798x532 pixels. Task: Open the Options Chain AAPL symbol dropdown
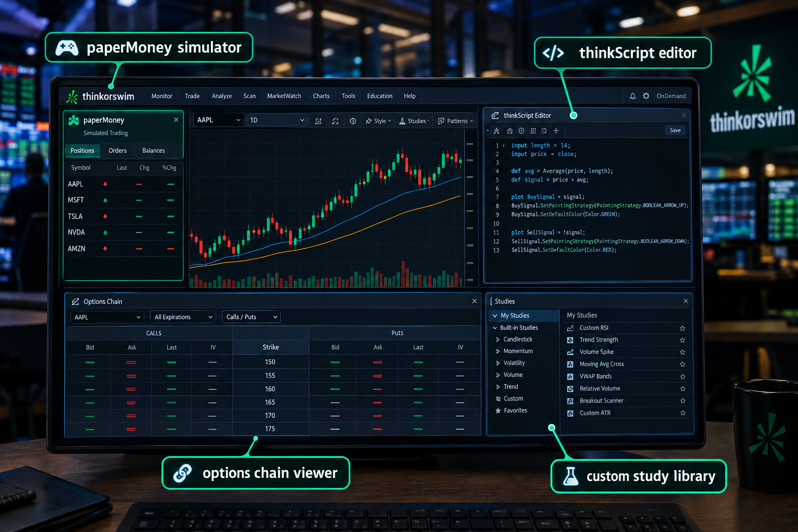click(x=107, y=317)
